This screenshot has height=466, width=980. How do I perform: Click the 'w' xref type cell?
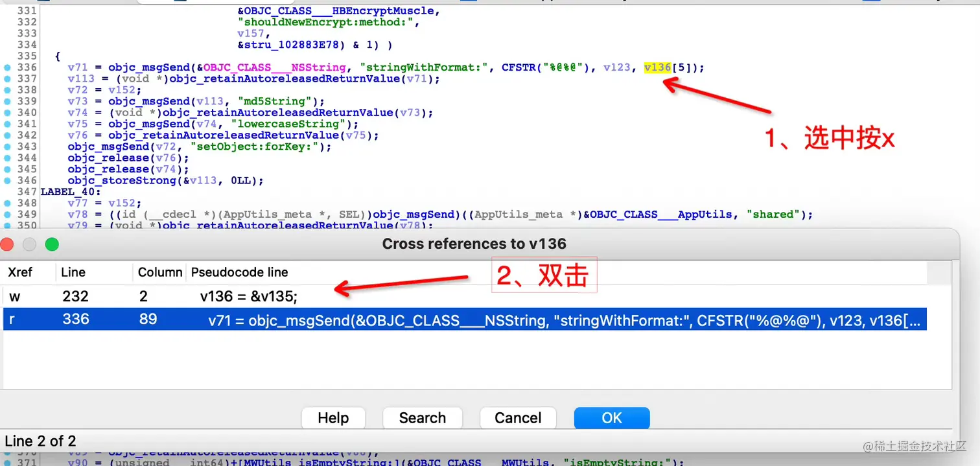point(14,296)
